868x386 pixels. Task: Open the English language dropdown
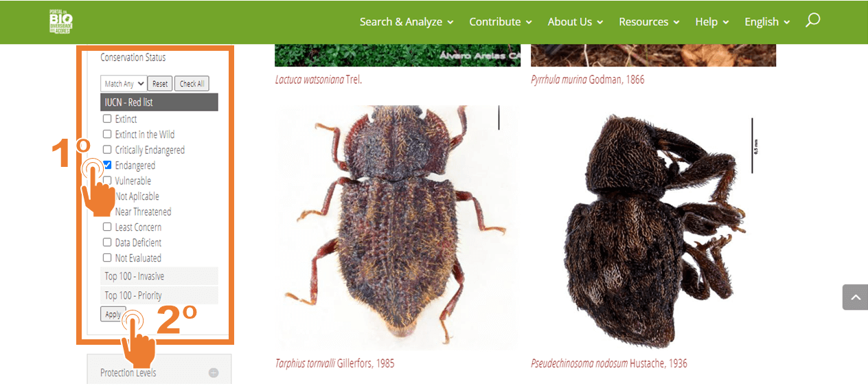click(x=766, y=22)
